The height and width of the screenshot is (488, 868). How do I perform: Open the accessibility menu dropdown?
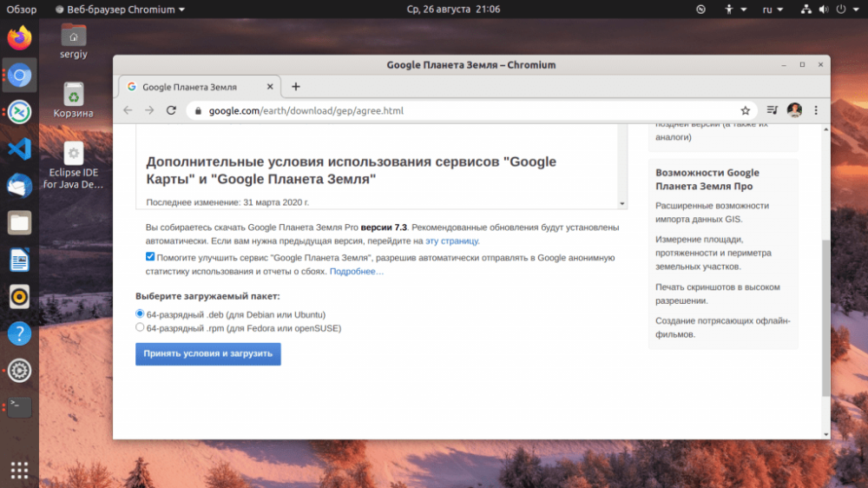pos(736,10)
